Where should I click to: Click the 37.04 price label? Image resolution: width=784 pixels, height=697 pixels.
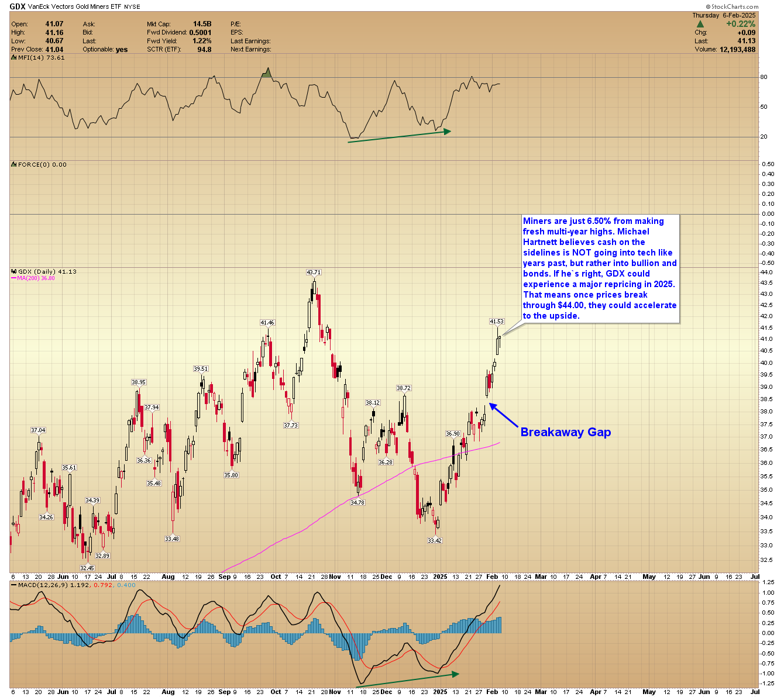click(38, 430)
